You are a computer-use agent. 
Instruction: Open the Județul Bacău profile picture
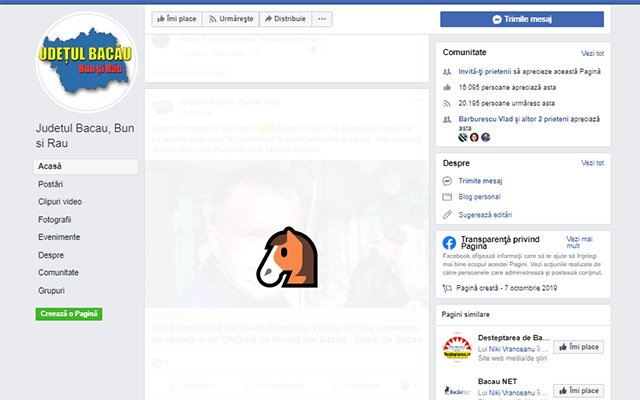(87, 62)
